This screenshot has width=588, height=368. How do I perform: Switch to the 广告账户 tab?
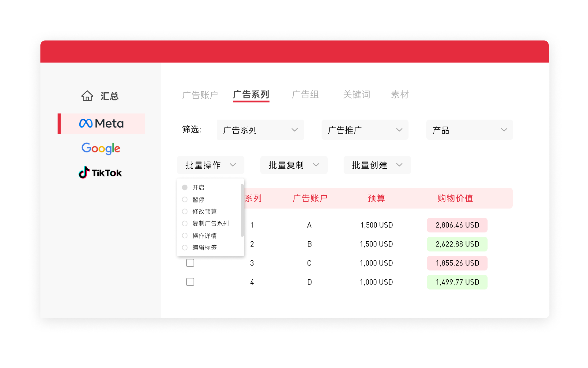click(x=200, y=95)
